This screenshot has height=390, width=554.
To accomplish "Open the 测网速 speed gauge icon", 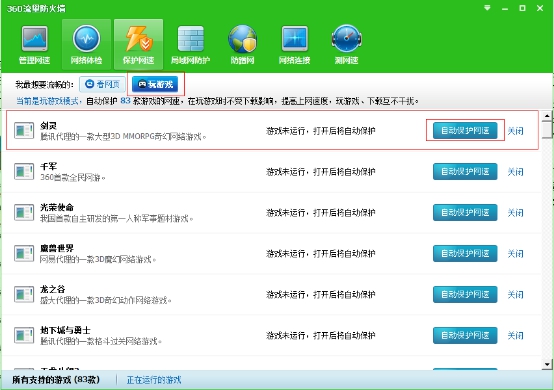I will (347, 45).
